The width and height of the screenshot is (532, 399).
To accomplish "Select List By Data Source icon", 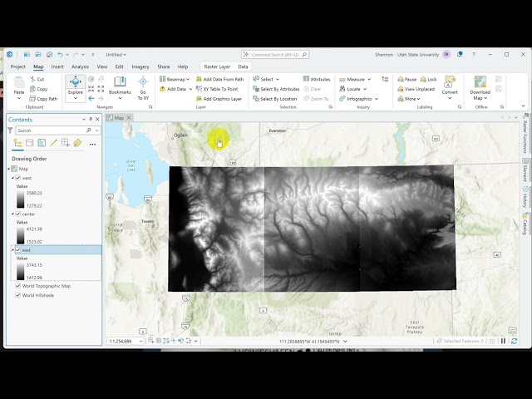I will click(x=30, y=143).
